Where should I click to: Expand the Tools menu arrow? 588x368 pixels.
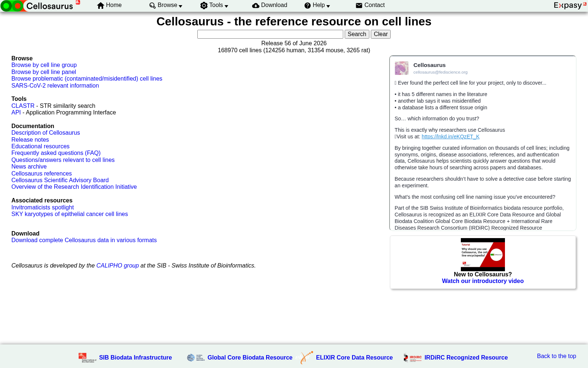226,6
